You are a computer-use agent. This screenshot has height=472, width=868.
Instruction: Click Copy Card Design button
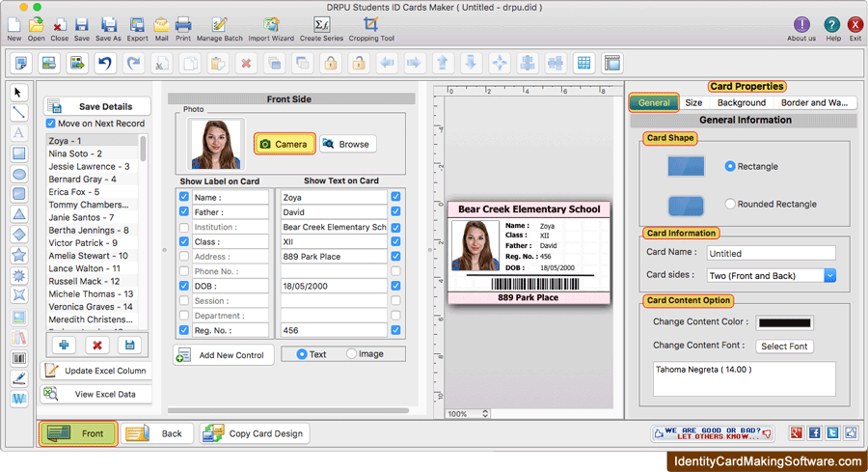(254, 433)
